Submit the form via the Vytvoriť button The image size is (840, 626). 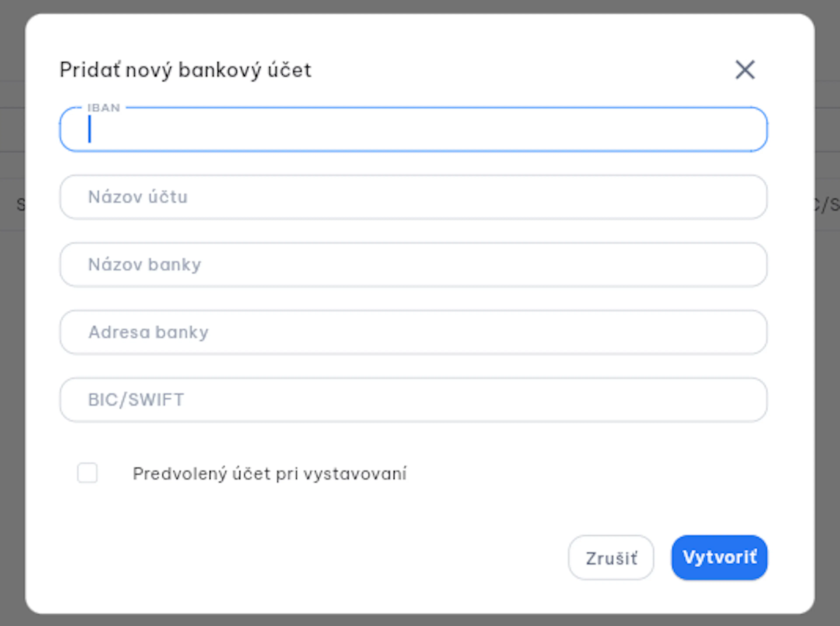click(719, 557)
